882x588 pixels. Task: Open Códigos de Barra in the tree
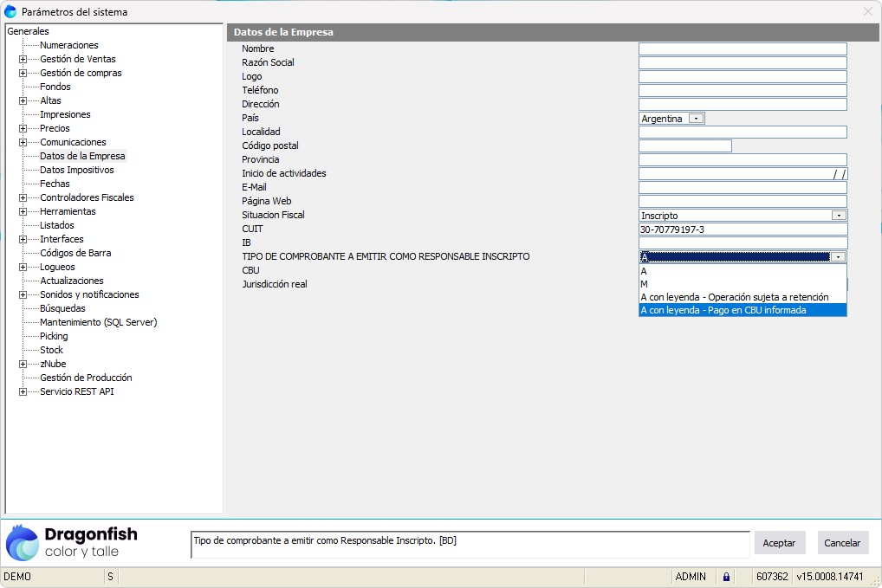[75, 253]
